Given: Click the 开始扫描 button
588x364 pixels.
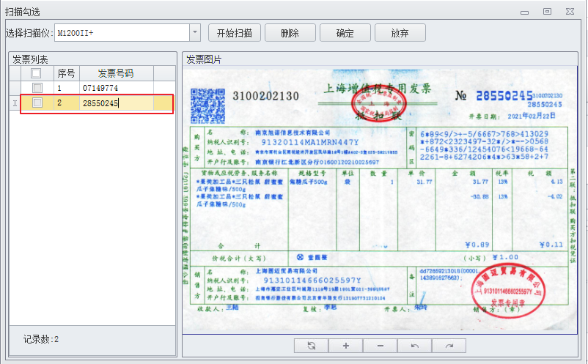Looking at the screenshot, I should coord(235,33).
